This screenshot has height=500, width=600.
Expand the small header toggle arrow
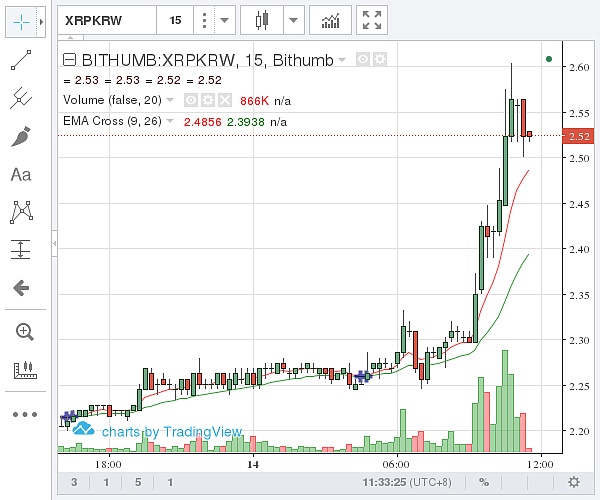[71, 38]
